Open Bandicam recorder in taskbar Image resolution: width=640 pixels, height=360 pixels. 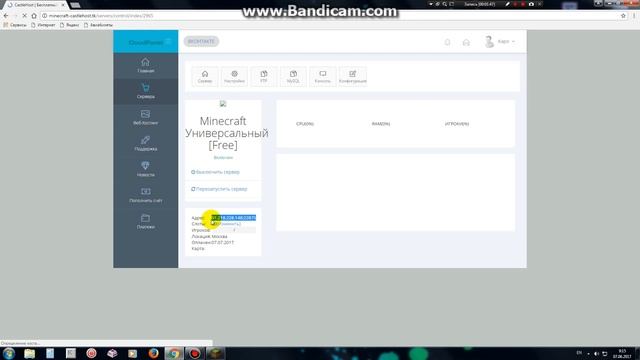coord(195,353)
